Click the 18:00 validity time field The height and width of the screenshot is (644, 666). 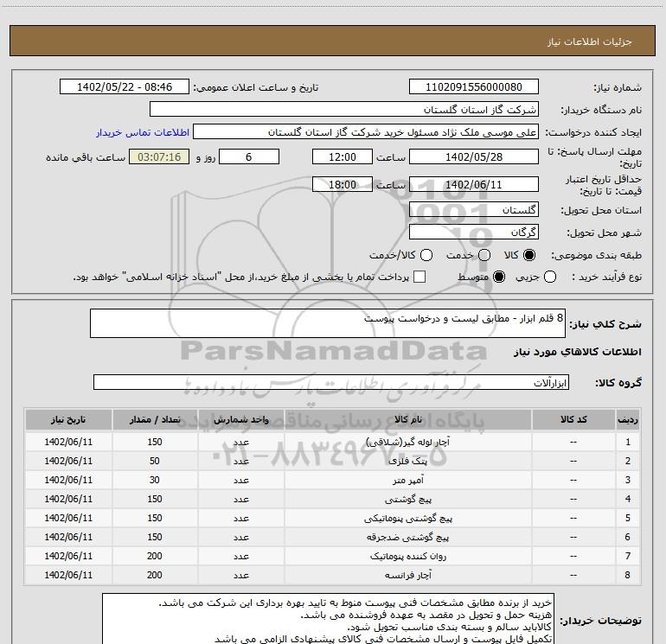coord(343,184)
